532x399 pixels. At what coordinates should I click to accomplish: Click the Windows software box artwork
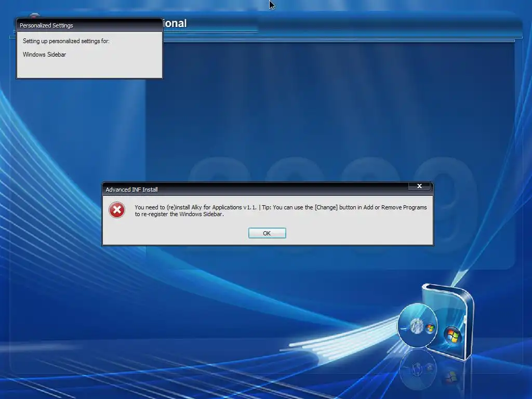(x=448, y=322)
